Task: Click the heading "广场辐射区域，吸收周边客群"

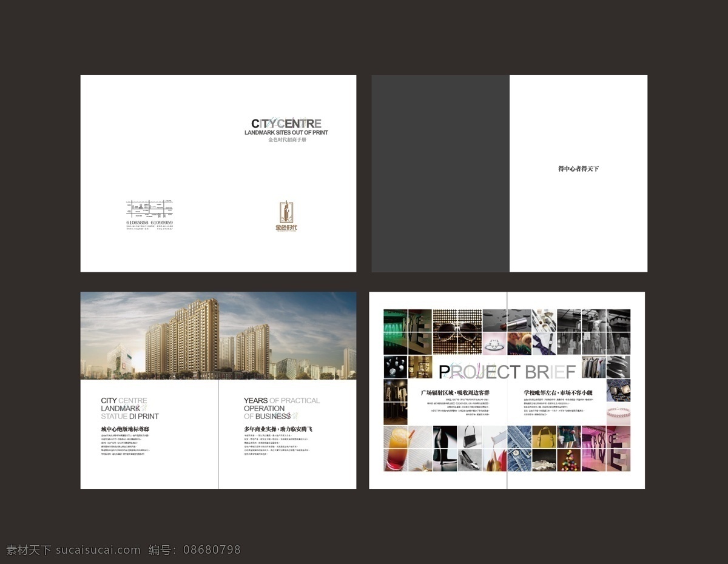Action: (x=455, y=393)
